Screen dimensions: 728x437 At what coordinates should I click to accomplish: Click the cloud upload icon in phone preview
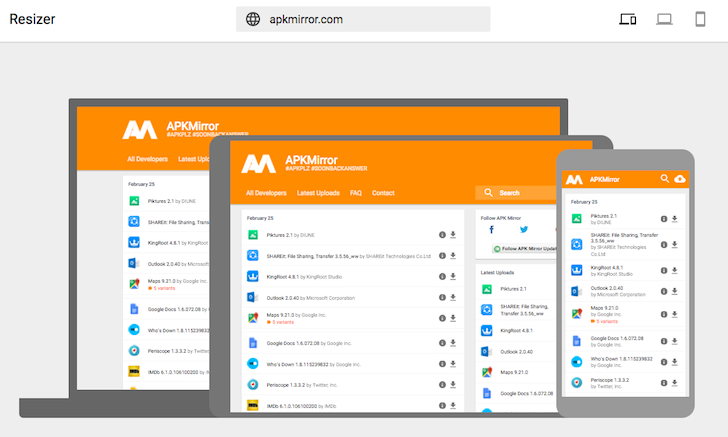coord(680,179)
